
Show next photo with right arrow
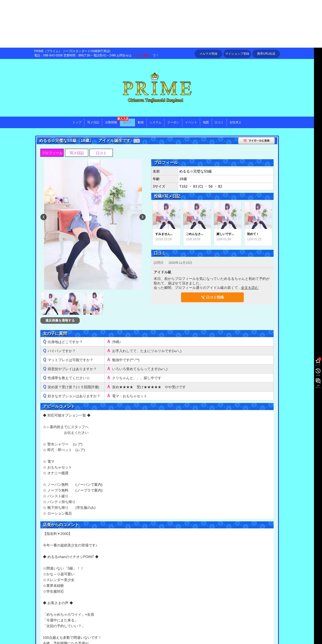coord(142,217)
